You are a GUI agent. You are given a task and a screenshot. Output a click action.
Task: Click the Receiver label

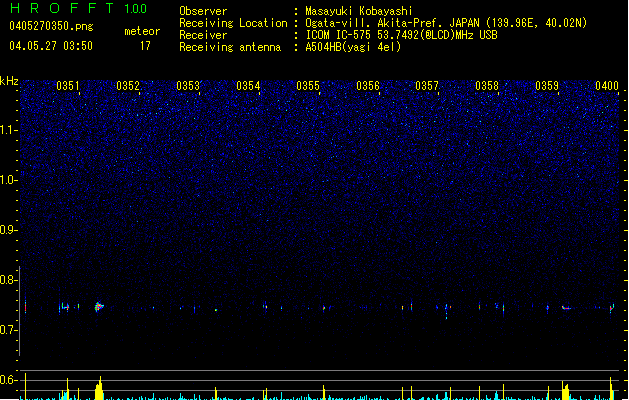coord(203,35)
